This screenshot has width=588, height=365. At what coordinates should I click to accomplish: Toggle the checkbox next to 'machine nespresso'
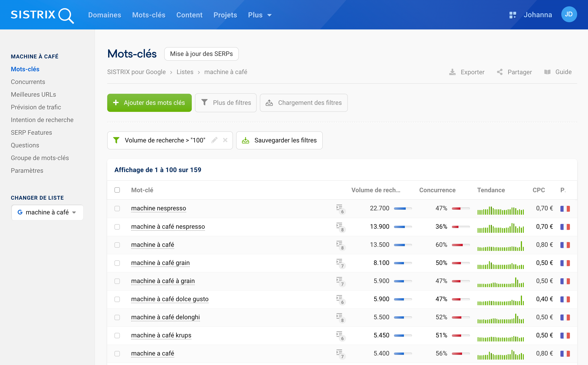117,209
